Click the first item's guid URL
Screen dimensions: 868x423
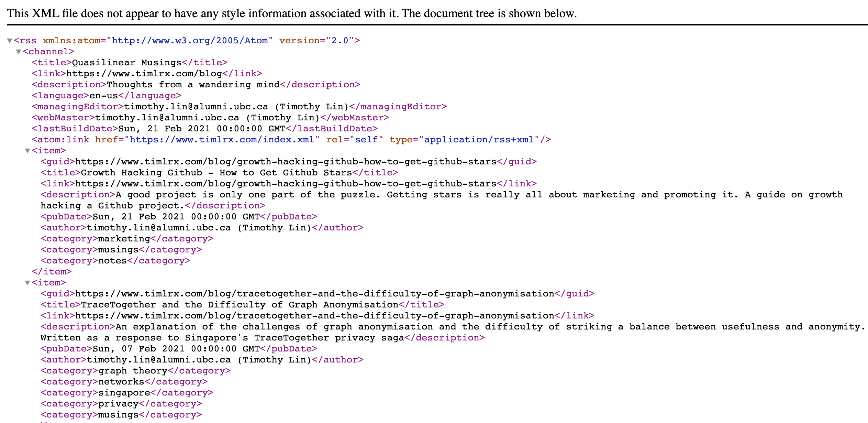coord(286,162)
